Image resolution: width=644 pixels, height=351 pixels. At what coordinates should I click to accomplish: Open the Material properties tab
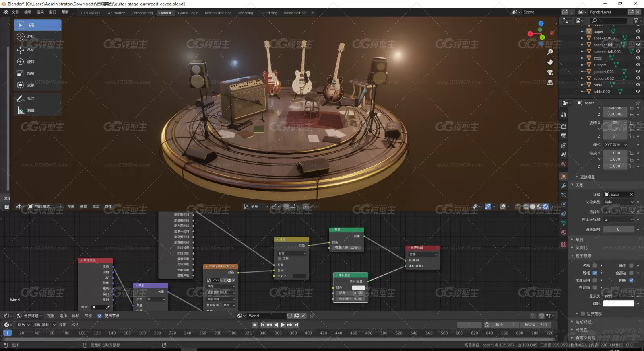[x=564, y=232]
